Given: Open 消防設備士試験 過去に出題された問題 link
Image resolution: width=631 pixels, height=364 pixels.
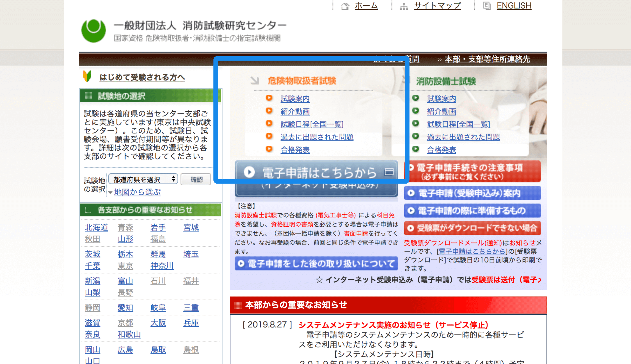Looking at the screenshot, I should (463, 137).
